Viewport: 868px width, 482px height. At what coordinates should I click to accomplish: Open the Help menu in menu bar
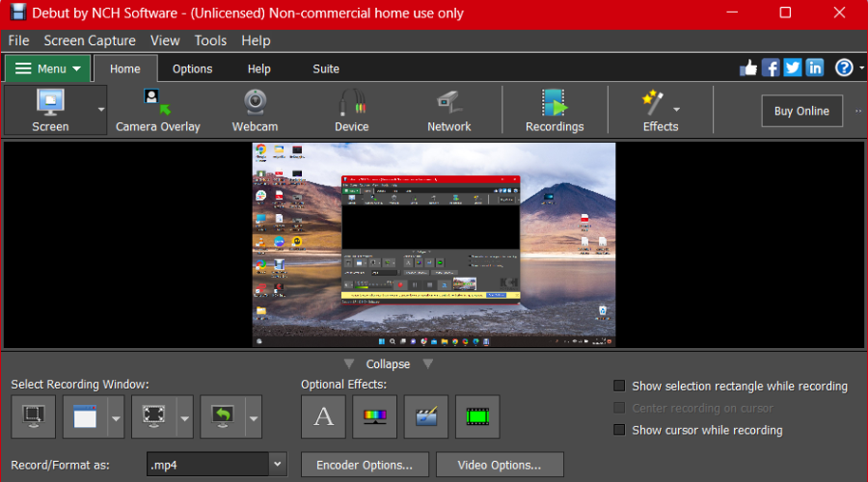pos(256,40)
